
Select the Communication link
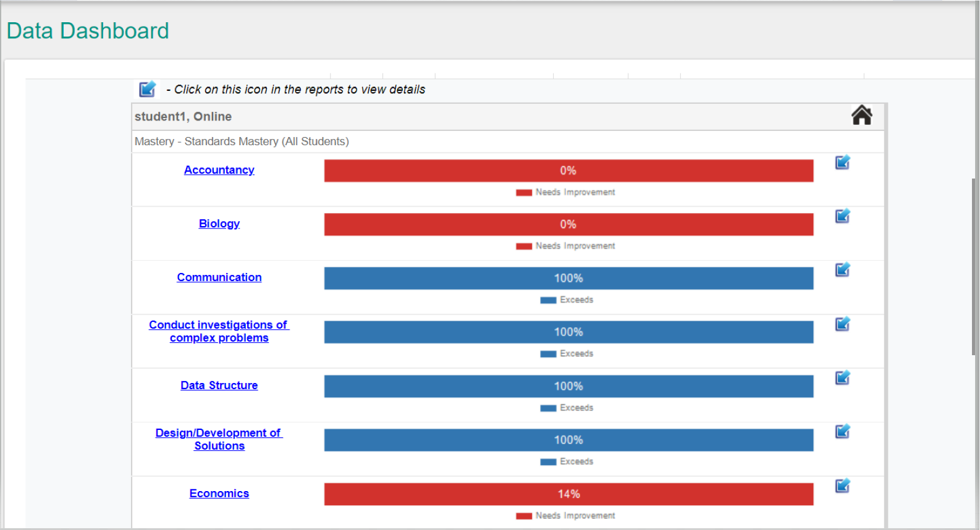pyautogui.click(x=219, y=277)
